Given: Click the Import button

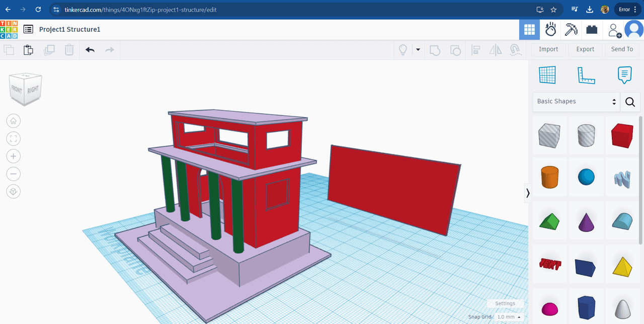Looking at the screenshot, I should (x=548, y=49).
